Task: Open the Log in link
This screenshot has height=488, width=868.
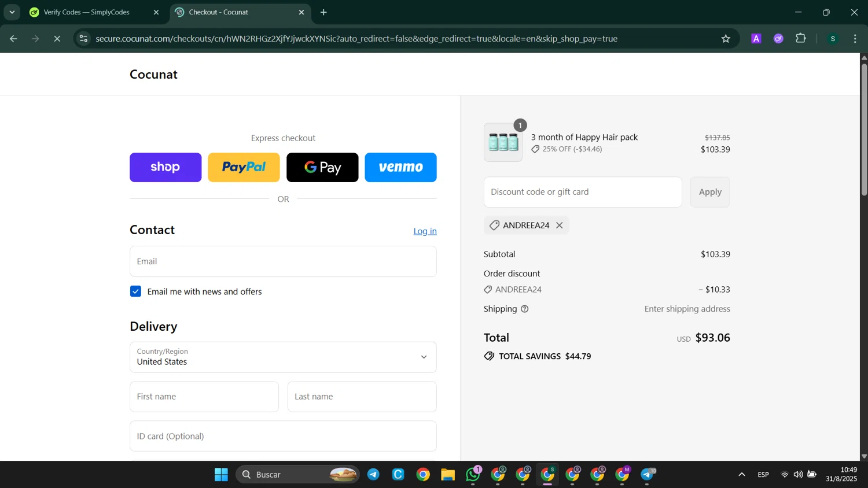Action: tap(425, 231)
